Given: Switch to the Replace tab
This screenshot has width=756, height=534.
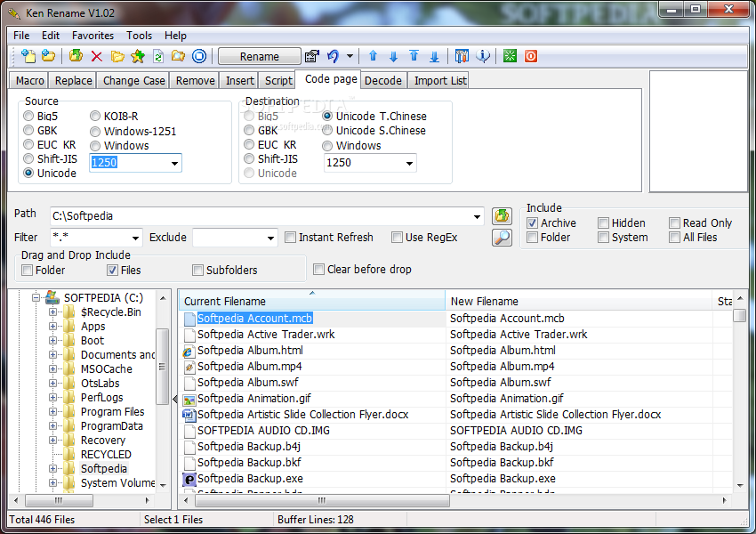Looking at the screenshot, I should [73, 81].
